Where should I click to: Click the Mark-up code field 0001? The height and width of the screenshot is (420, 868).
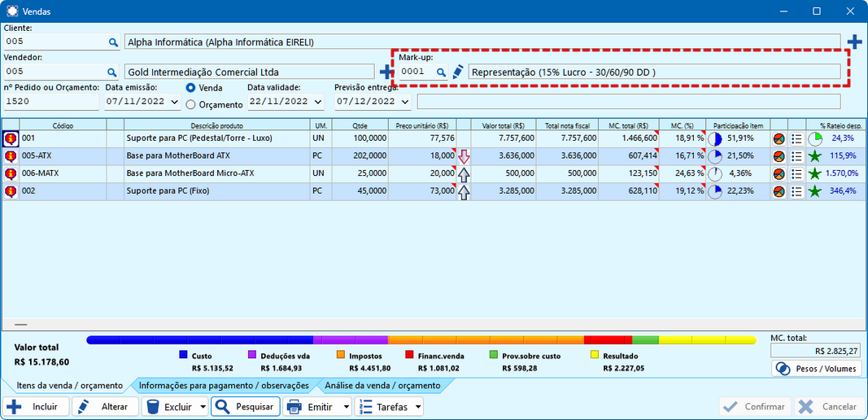click(417, 72)
